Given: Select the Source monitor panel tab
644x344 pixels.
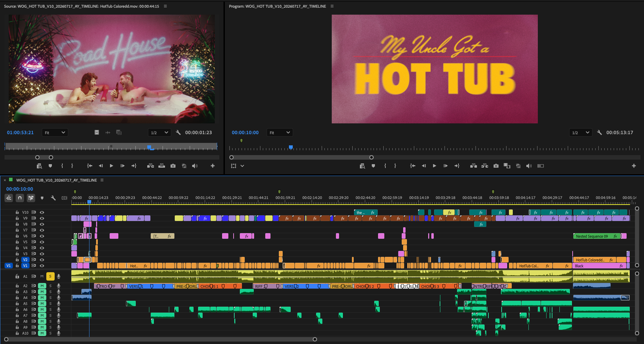Looking at the screenshot, I should [81, 6].
